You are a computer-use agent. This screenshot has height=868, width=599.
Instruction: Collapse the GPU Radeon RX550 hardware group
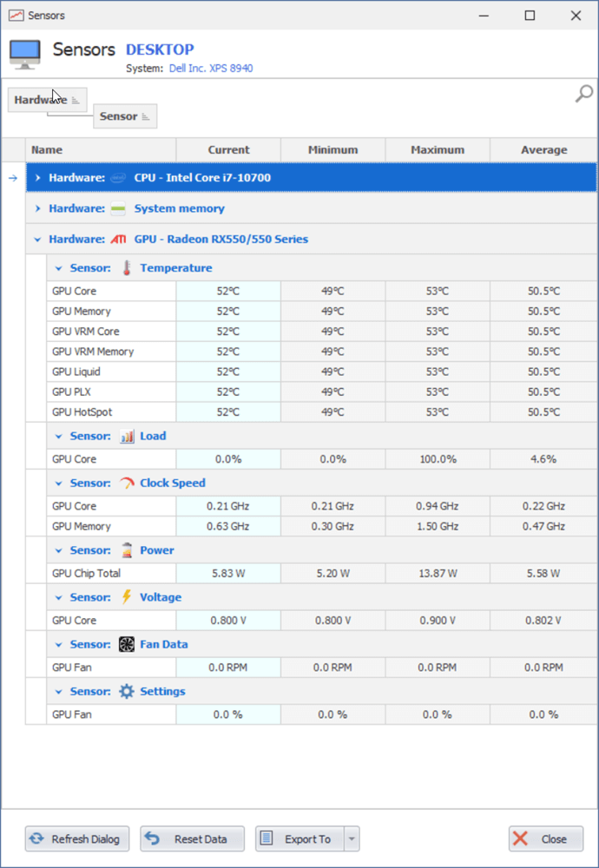37,240
